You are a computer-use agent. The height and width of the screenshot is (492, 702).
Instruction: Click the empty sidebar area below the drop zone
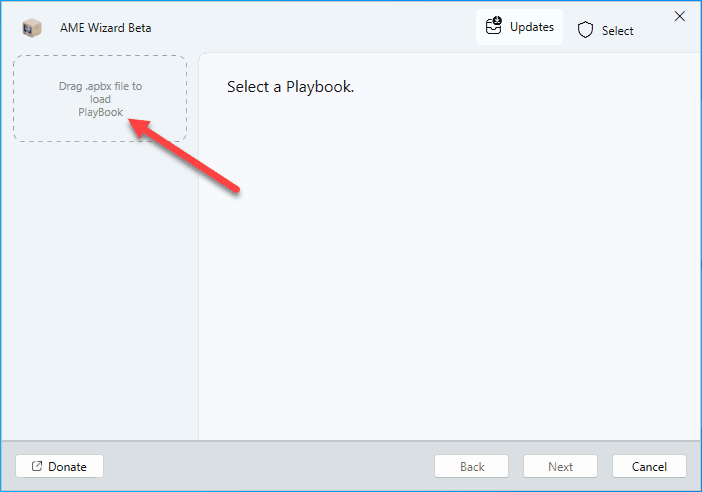100,300
